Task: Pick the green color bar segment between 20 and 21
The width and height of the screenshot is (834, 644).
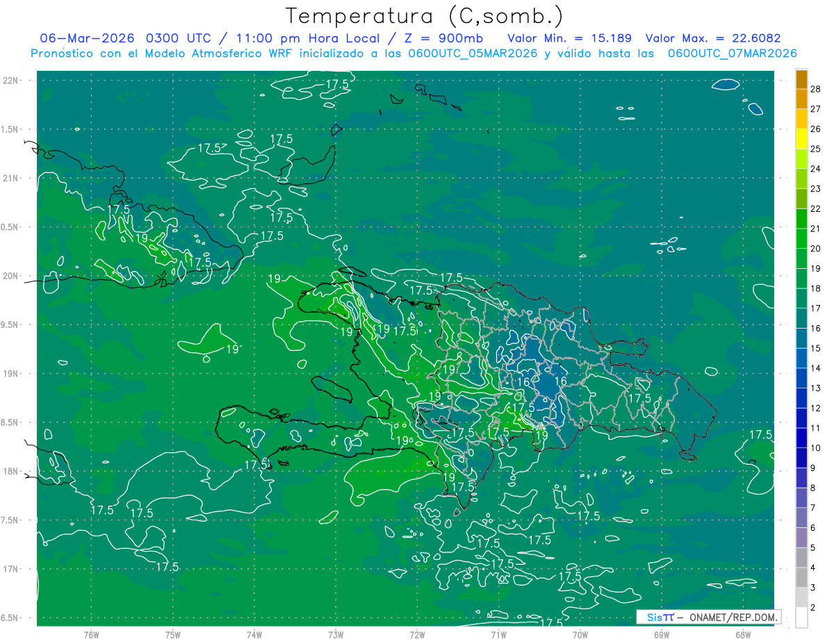Action: pos(801,238)
